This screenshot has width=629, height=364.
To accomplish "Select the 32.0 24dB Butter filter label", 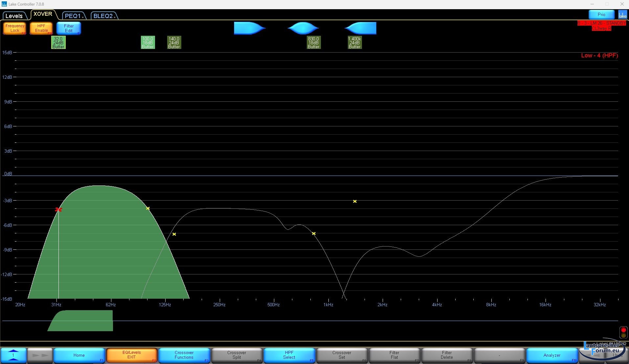I will click(58, 43).
